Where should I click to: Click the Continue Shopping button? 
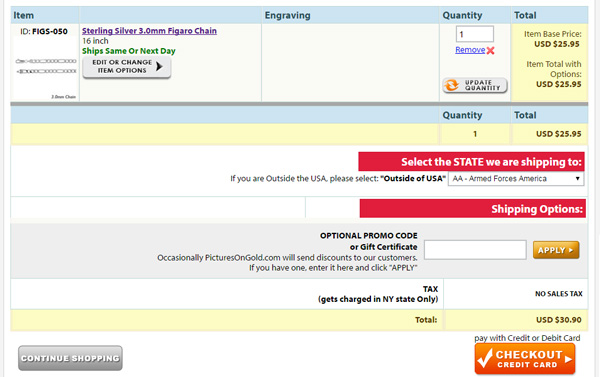[x=70, y=358]
